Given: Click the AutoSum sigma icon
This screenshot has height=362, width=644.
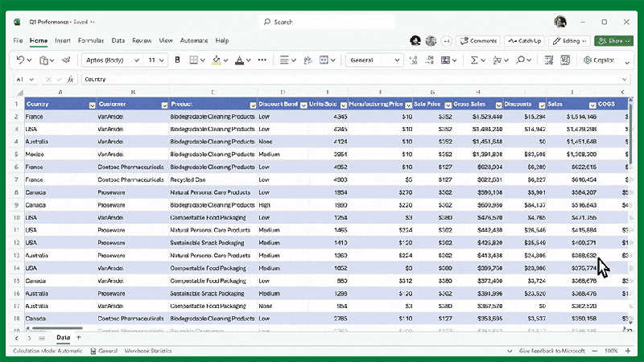Looking at the screenshot, I should point(474,60).
